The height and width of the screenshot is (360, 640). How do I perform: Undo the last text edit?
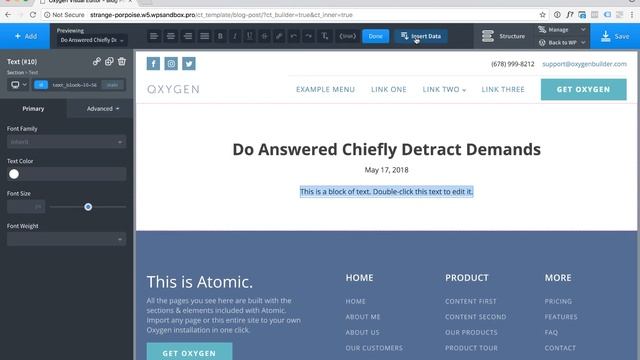pos(293,36)
